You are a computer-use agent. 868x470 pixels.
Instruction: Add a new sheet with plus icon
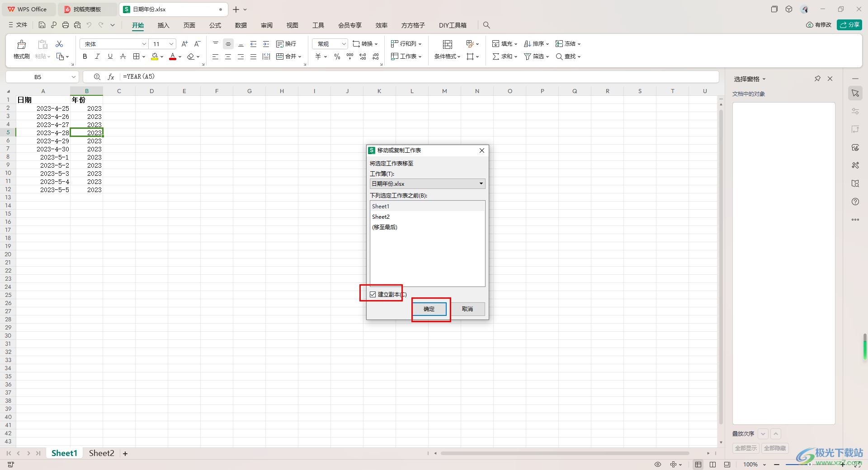(x=125, y=453)
